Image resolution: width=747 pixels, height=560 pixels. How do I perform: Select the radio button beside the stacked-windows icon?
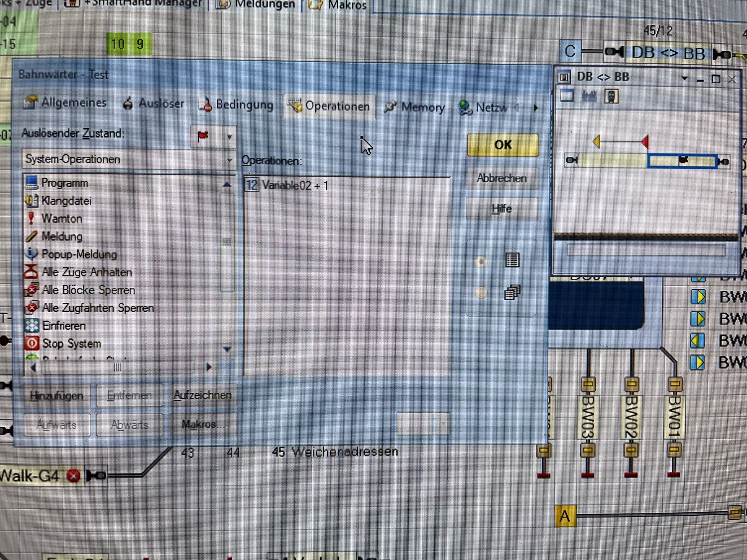(x=481, y=293)
